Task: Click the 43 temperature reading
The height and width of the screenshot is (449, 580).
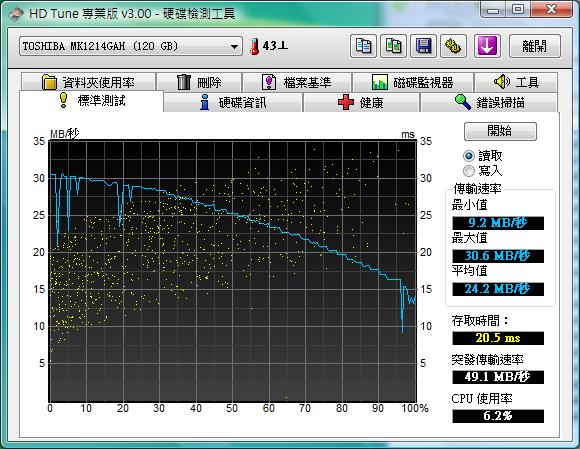Action: pyautogui.click(x=275, y=46)
